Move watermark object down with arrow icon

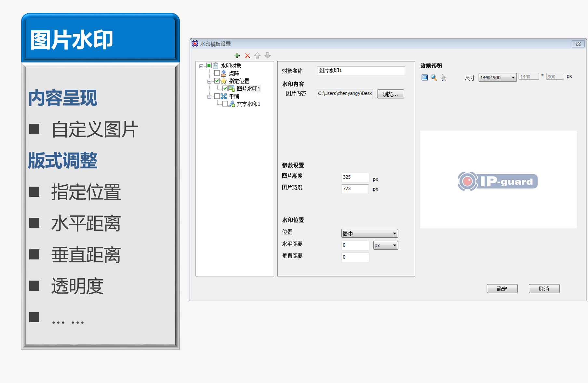pos(267,55)
